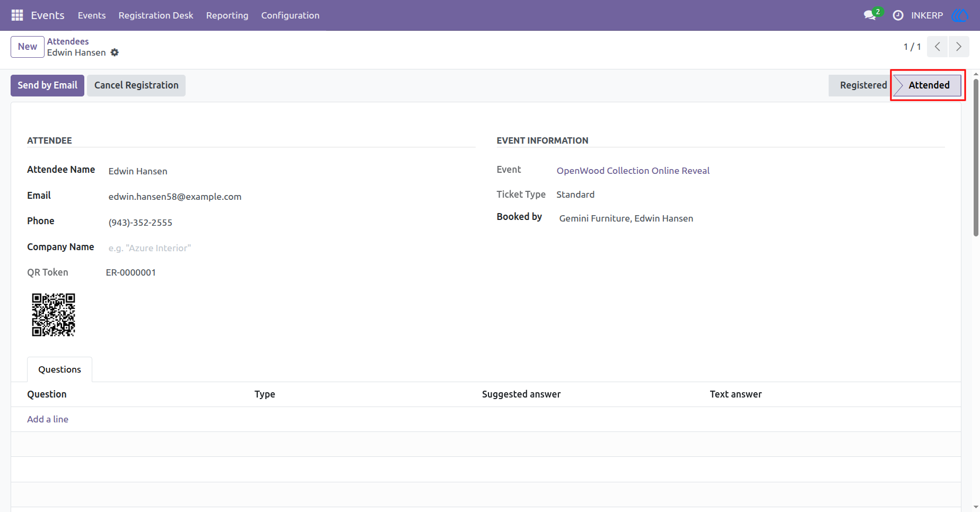
Task: Select the Questions tab
Action: pyautogui.click(x=59, y=369)
